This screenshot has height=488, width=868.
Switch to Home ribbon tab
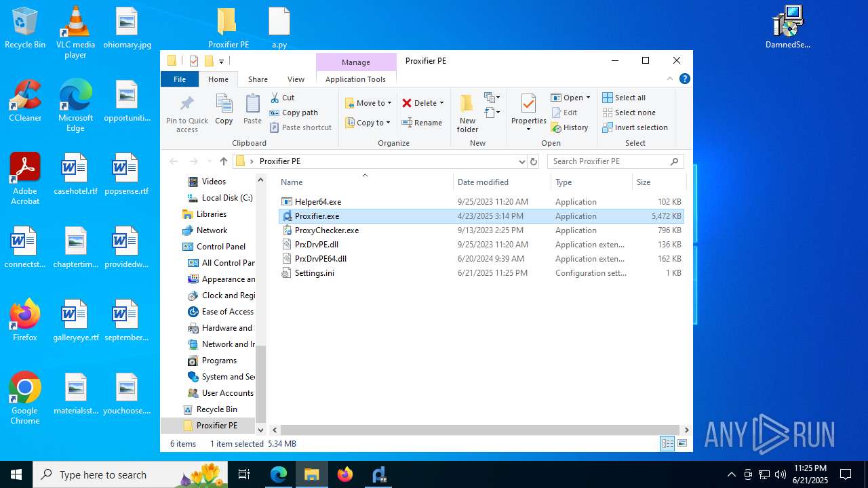pyautogui.click(x=218, y=79)
